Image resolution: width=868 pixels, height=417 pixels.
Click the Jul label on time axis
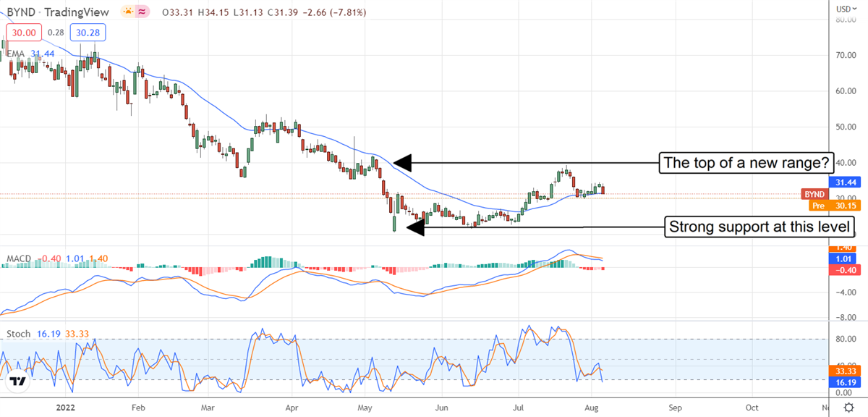(518, 408)
